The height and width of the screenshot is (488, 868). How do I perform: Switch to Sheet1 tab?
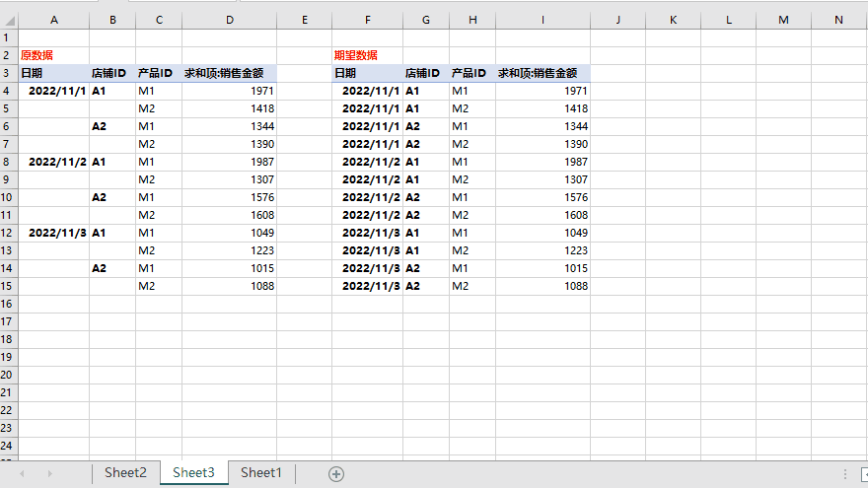click(x=261, y=472)
